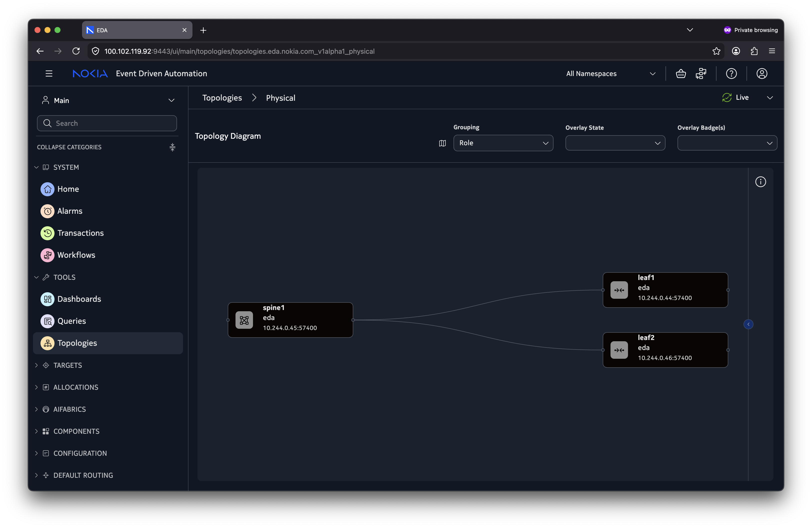Open the Firefox account icon in toolbar
Viewport: 812px width, 528px height.
point(736,51)
